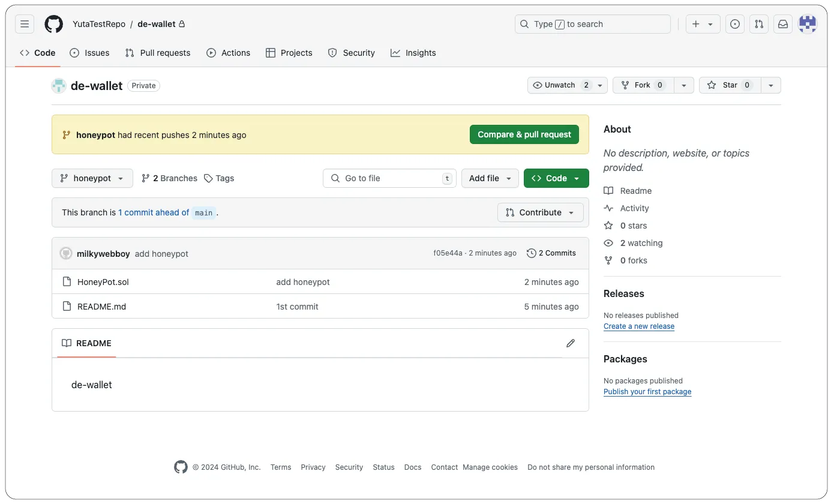831x504 pixels.
Task: View 2 Branches link
Action: [x=169, y=178]
